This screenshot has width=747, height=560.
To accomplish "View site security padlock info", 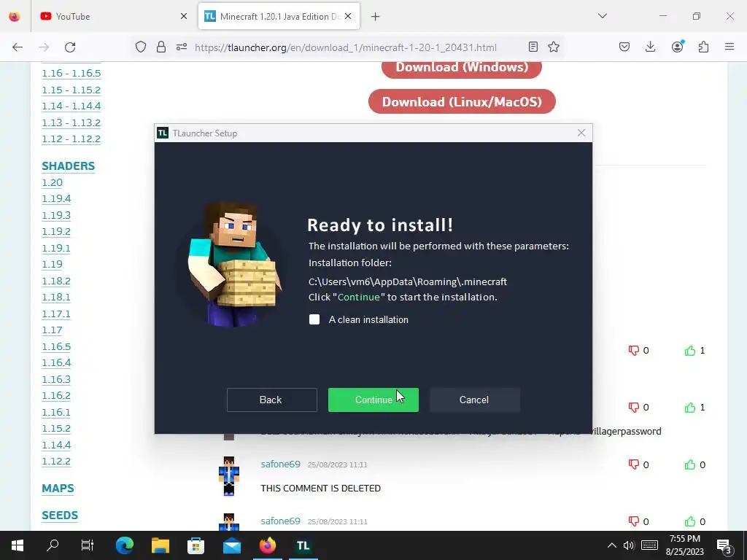I will [x=161, y=47].
